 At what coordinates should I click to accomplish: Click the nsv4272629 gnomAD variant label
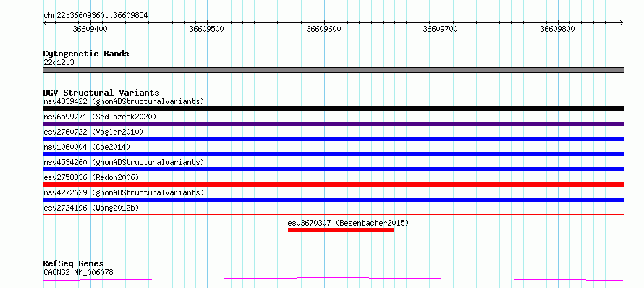click(124, 192)
